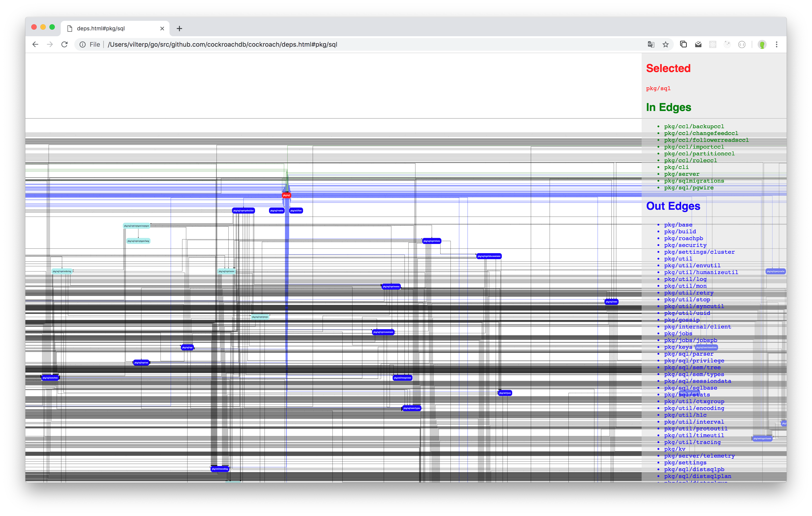Click the site information icon beside File
This screenshot has width=812, height=516.
[x=83, y=44]
